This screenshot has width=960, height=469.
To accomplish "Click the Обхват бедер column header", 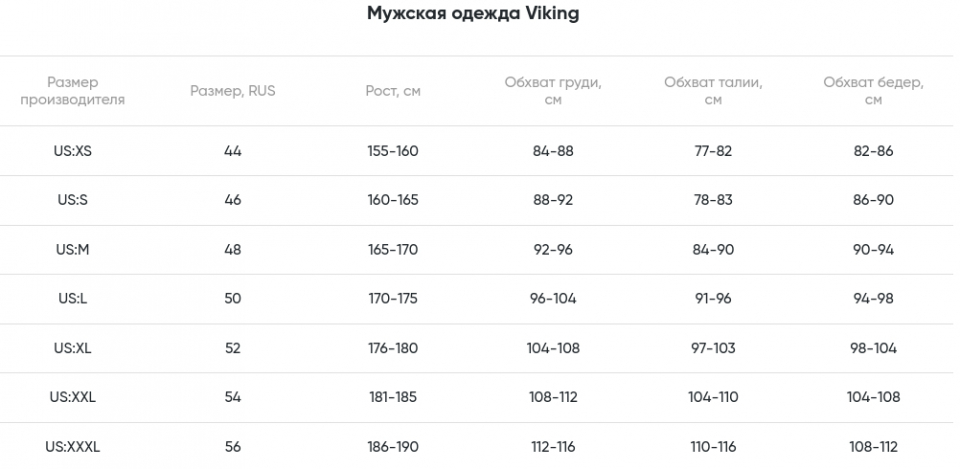I will tap(874, 91).
